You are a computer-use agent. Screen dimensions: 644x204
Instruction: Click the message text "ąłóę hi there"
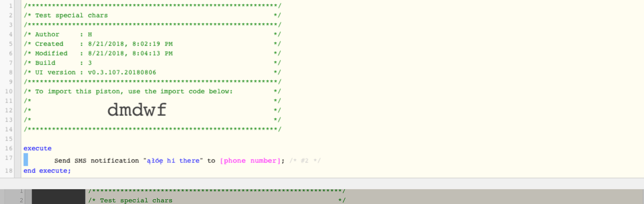point(173,161)
